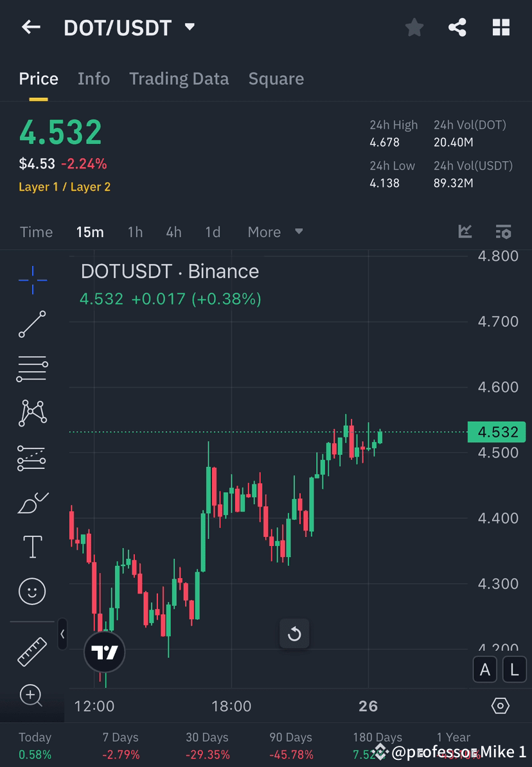Tap the Layer 1 / Layer 2 tag
Image resolution: width=532 pixels, height=767 pixels.
[64, 186]
